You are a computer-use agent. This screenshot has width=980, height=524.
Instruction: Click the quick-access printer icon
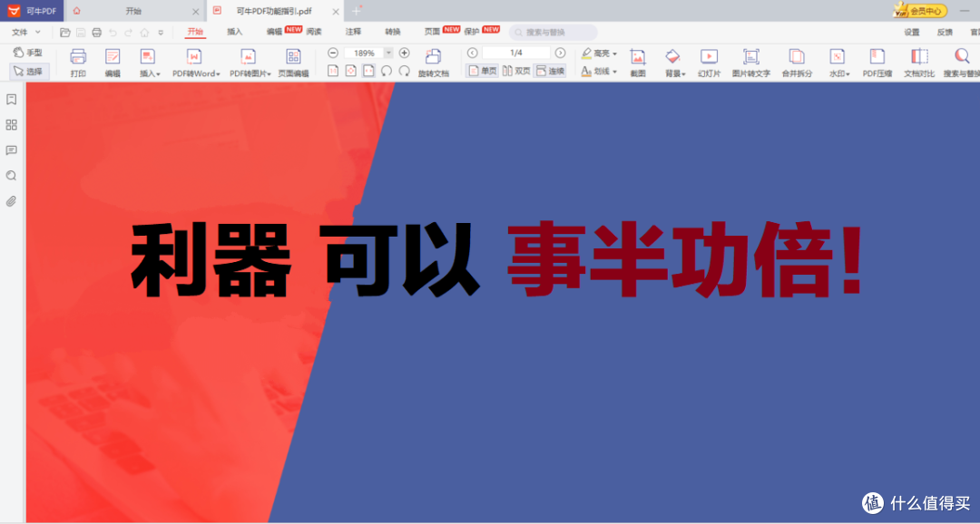pyautogui.click(x=97, y=33)
